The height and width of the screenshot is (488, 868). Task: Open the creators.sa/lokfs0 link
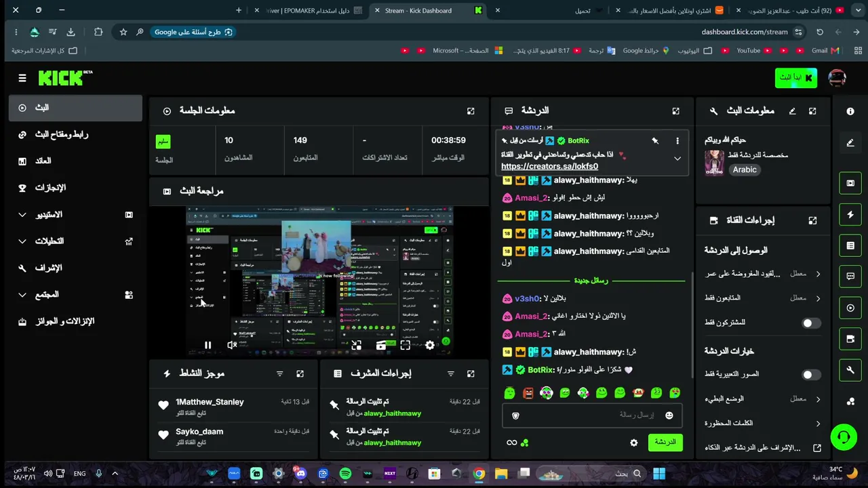[x=549, y=167]
